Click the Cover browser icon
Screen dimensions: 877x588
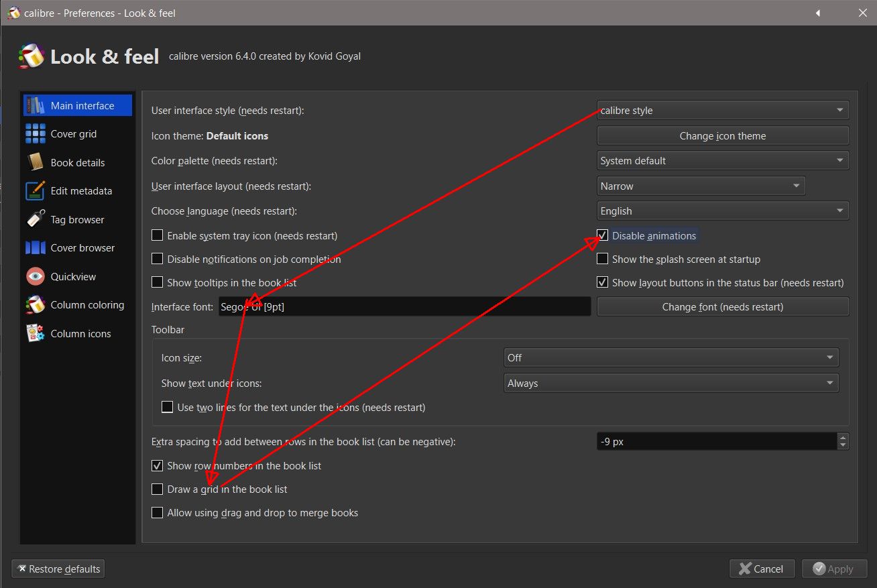pos(35,248)
